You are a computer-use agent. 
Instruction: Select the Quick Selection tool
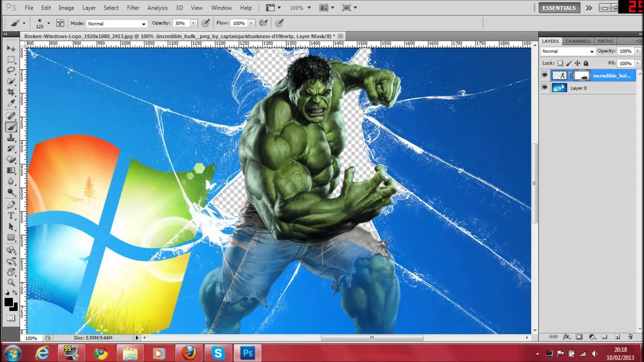11,81
